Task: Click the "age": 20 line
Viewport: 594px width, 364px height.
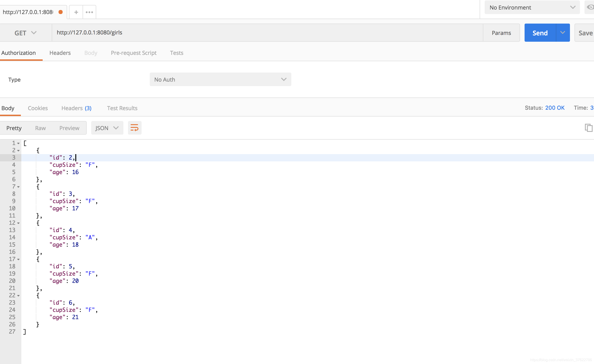Action: (64, 281)
